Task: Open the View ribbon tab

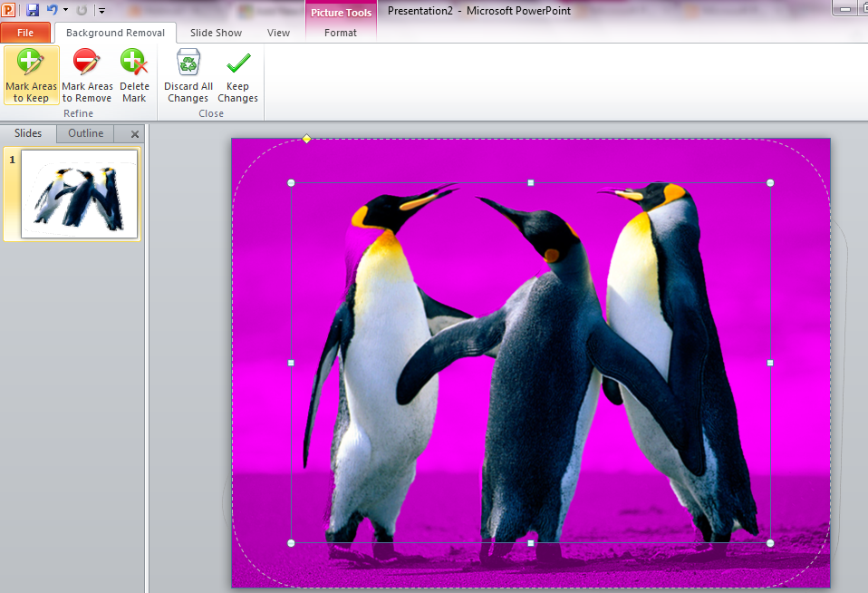Action: point(278,33)
